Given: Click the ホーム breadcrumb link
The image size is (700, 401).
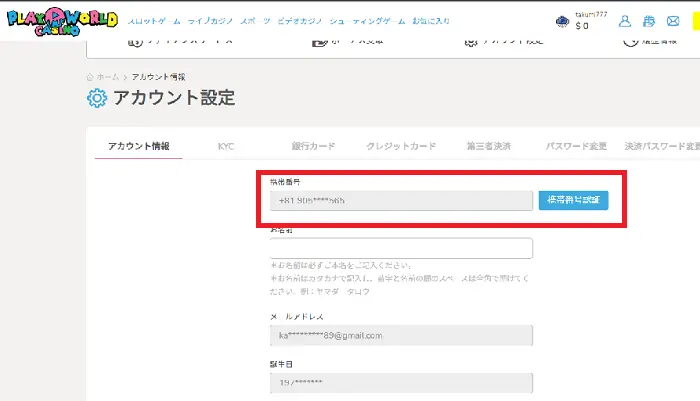Looking at the screenshot, I should [107, 77].
